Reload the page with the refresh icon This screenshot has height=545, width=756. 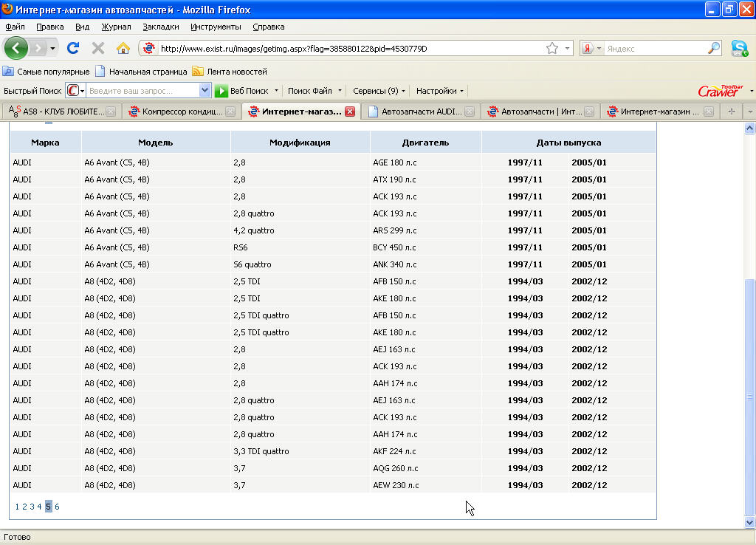[73, 48]
